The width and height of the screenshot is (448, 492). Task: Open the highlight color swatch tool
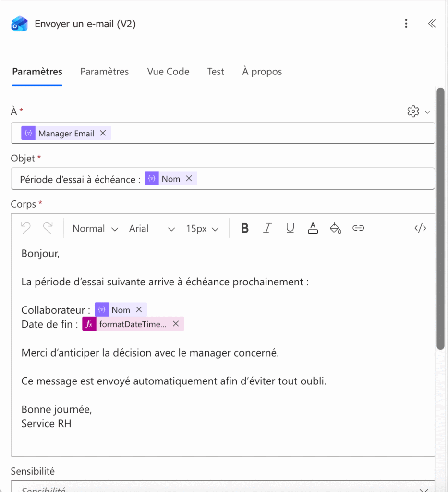(336, 228)
